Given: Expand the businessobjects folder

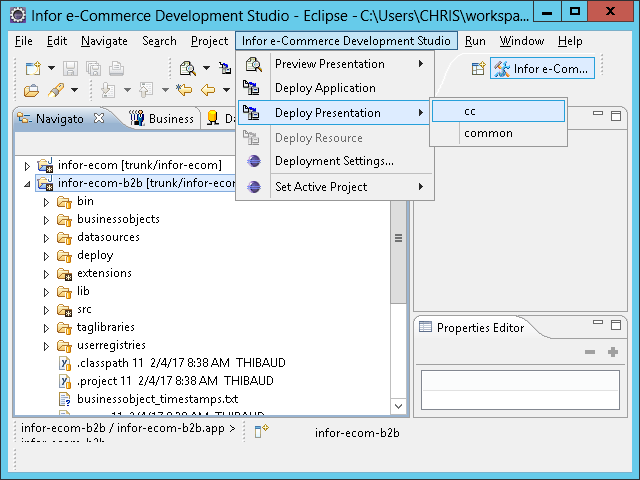Looking at the screenshot, I should (46, 219).
